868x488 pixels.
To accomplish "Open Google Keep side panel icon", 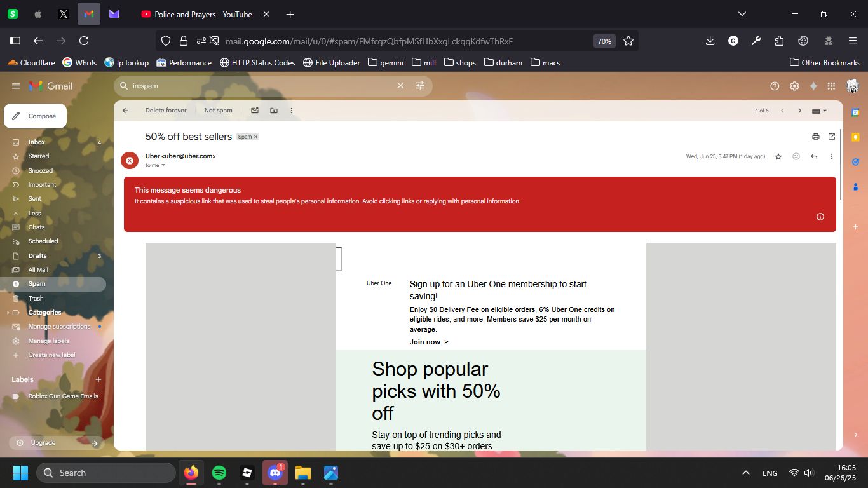I will (856, 137).
